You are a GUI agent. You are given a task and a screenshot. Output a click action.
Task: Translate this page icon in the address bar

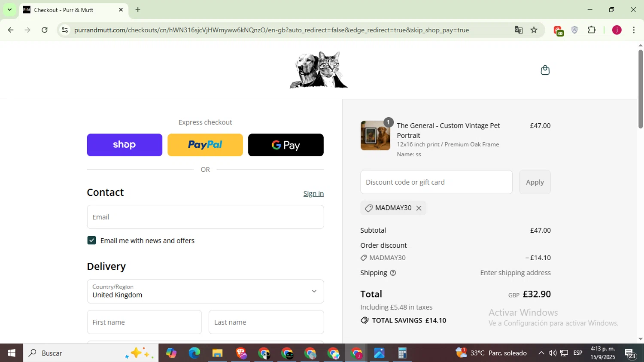(x=519, y=30)
